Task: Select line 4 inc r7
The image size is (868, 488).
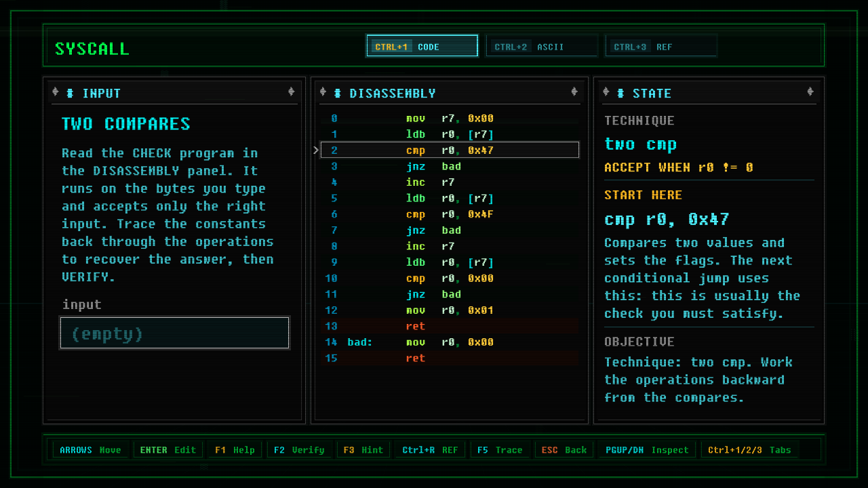Action: point(450,182)
